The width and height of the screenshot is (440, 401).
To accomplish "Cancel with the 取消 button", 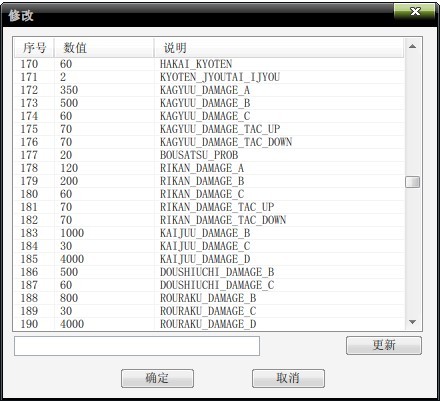I will 288,378.
